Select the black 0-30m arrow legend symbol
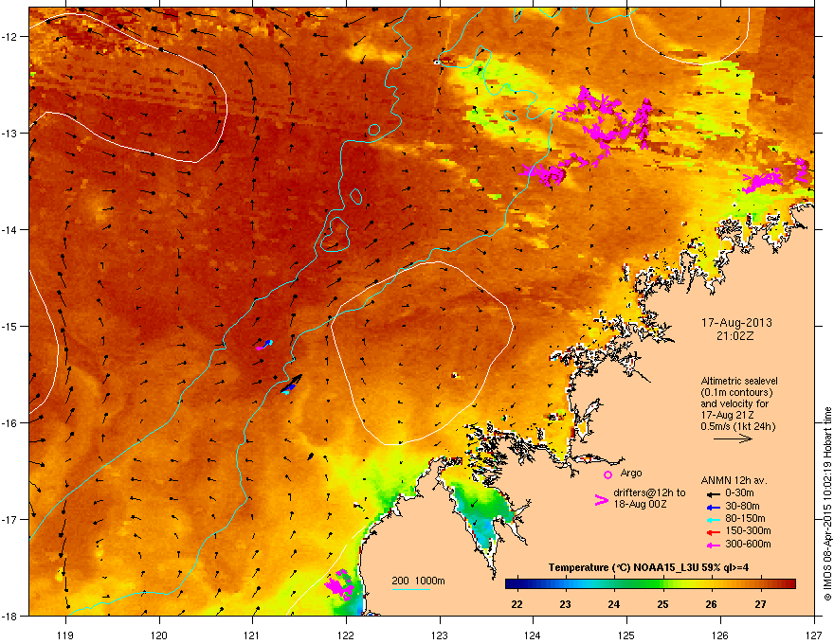Image resolution: width=834 pixels, height=644 pixels. click(713, 493)
